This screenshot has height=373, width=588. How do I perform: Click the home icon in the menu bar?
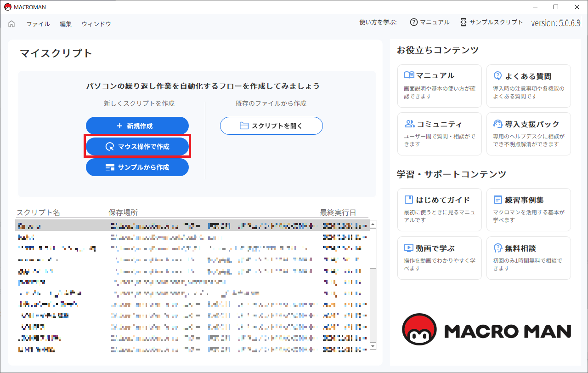(x=12, y=24)
